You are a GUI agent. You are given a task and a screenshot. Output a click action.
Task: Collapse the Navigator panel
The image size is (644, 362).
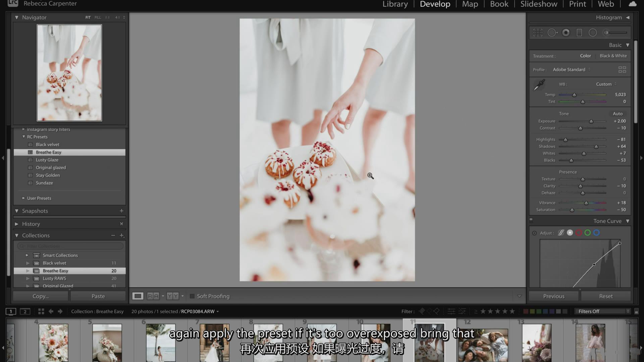(x=16, y=17)
